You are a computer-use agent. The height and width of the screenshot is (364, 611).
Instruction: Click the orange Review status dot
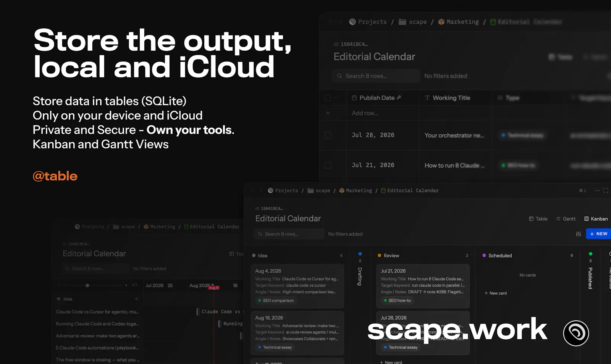pos(380,256)
